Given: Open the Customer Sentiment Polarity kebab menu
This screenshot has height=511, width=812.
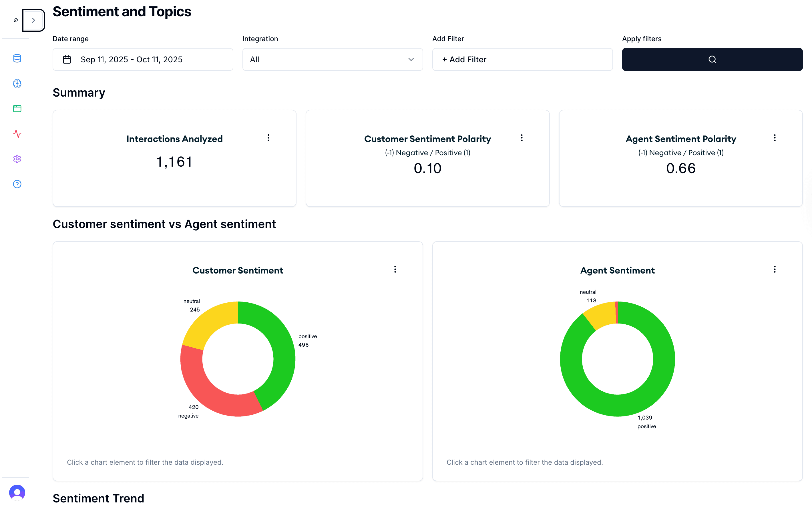Looking at the screenshot, I should (522, 138).
